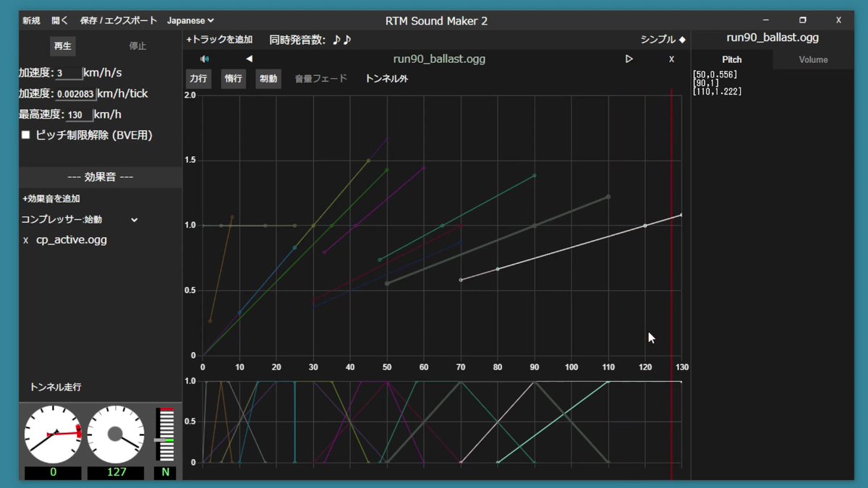Go to the next track with right arrow

tap(629, 59)
